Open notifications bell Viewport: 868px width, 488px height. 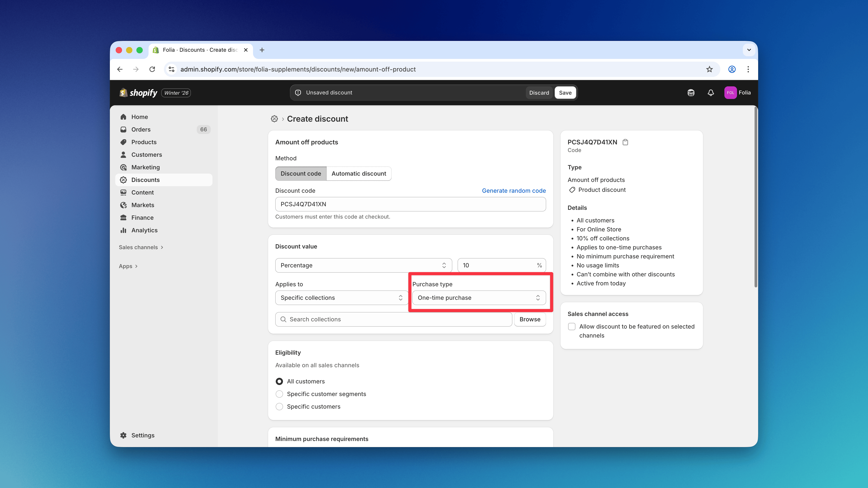tap(711, 93)
